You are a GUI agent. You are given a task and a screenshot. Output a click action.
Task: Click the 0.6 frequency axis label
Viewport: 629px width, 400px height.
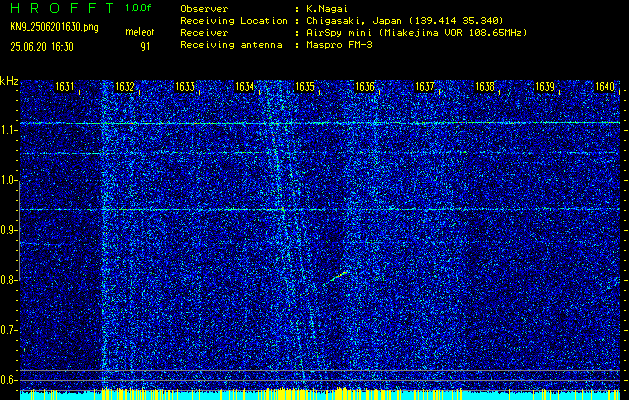8,380
